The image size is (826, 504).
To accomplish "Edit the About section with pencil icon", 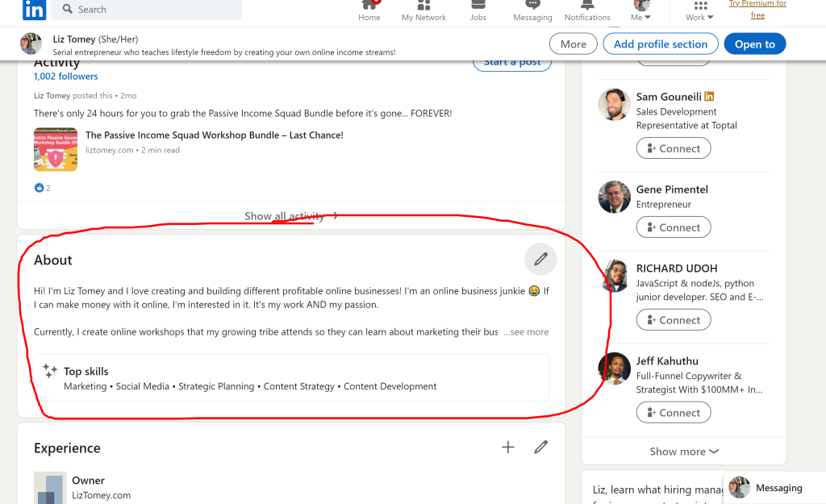I will click(x=540, y=259).
